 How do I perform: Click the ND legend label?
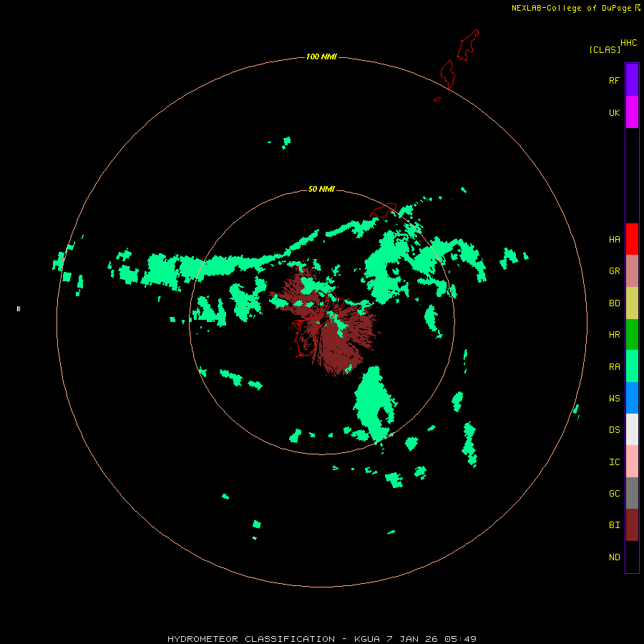pos(614,557)
